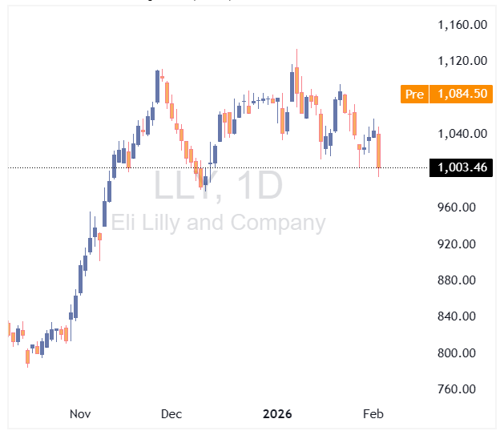Click the Nov label on time axis
The image size is (504, 439).
pos(80,414)
